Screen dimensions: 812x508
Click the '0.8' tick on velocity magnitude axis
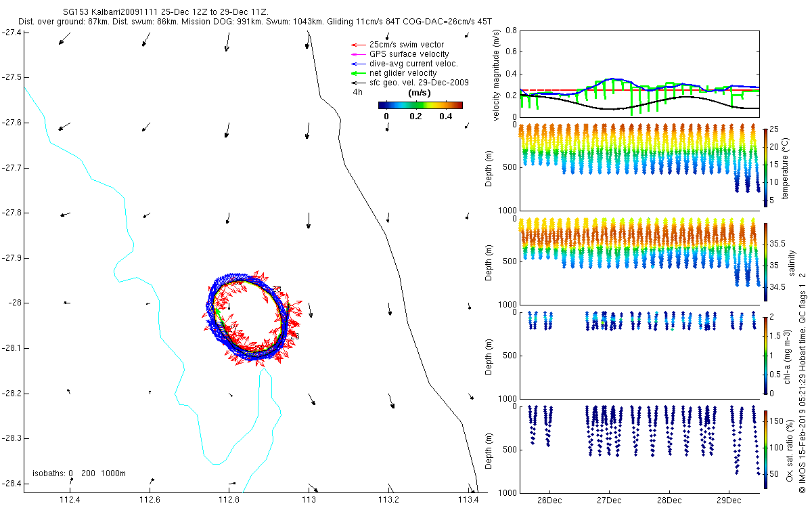pos(511,31)
